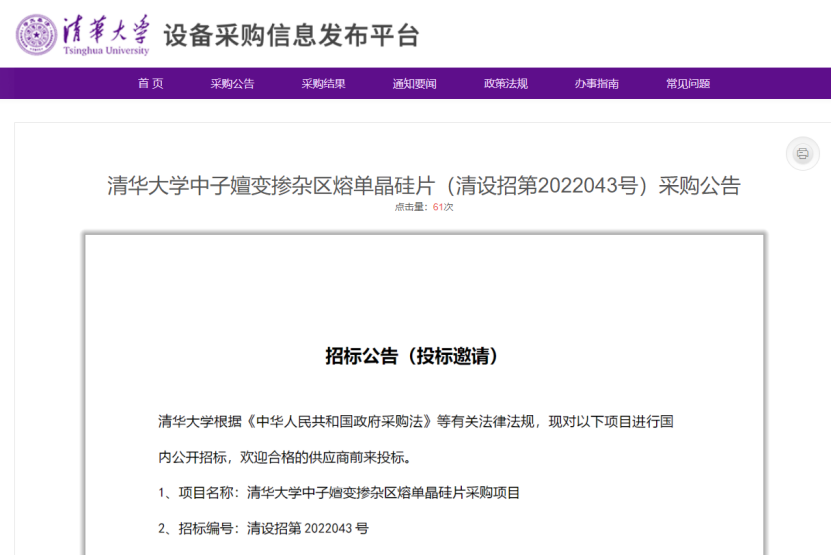
Task: Select 通知要闻 in the navigation bar
Action: (x=414, y=83)
